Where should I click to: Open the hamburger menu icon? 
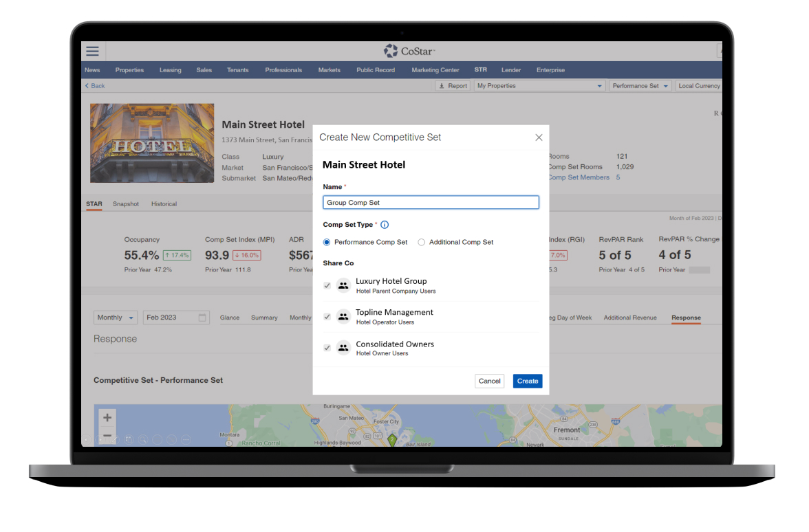coord(92,52)
